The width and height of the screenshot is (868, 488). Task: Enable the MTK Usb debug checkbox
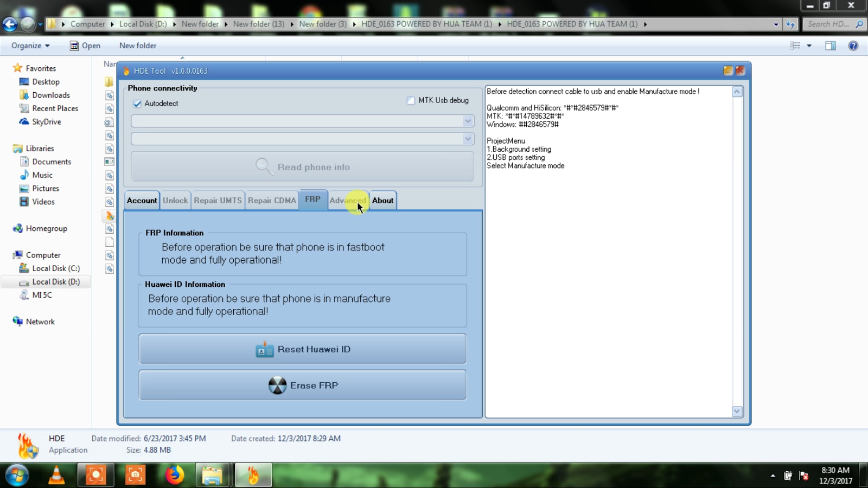[411, 100]
